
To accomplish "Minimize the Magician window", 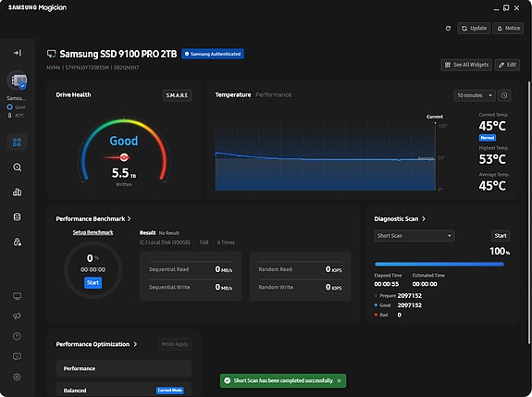I will 496,8.
